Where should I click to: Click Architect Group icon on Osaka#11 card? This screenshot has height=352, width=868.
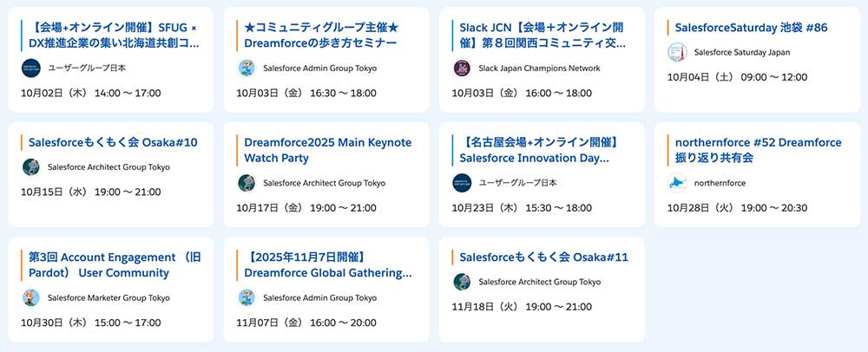click(463, 281)
